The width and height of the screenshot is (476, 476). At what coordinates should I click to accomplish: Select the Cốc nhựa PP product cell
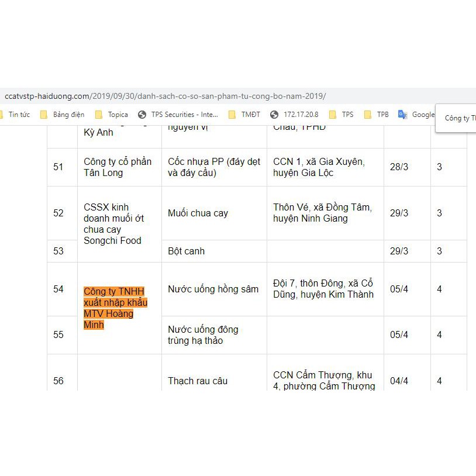(x=214, y=167)
